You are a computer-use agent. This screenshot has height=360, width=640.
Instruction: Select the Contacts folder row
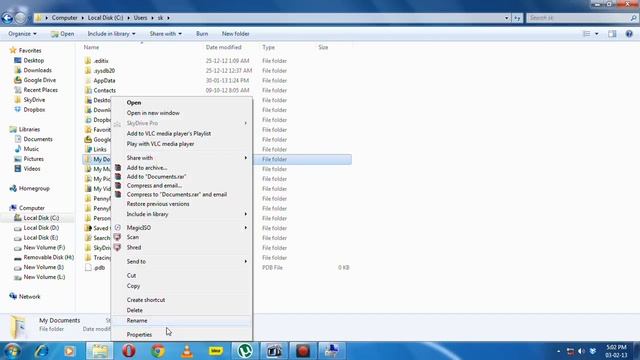[217, 90]
